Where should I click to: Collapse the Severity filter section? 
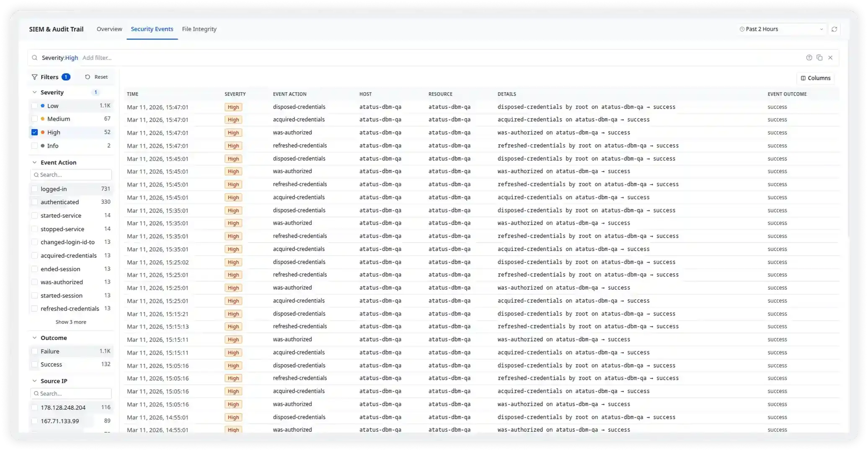click(x=34, y=92)
